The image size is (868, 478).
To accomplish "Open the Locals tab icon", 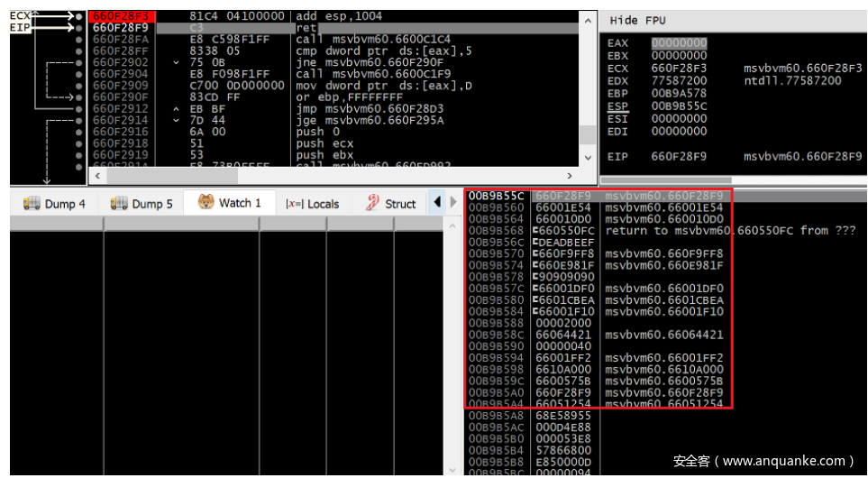I will (293, 204).
